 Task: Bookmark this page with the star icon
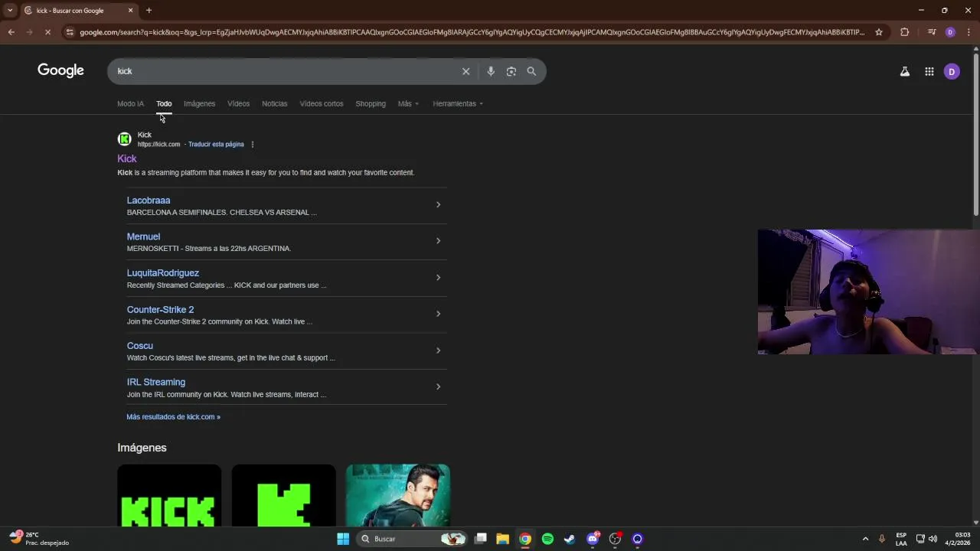[879, 32]
